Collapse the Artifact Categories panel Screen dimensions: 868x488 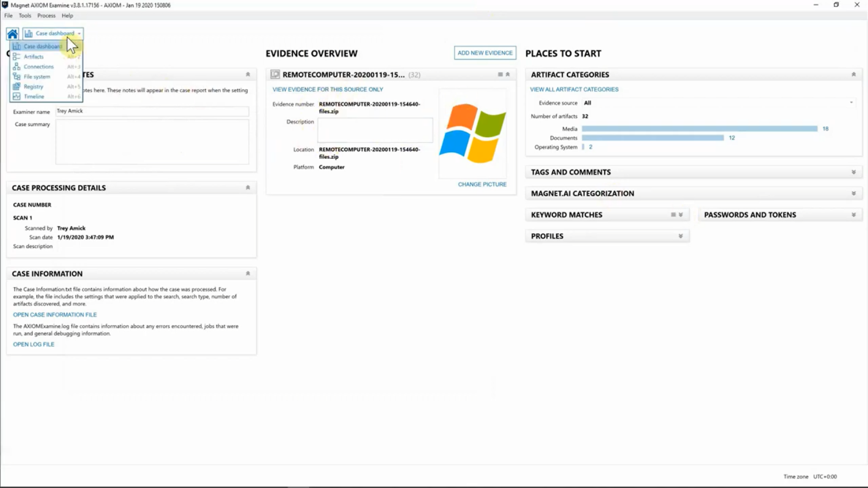click(853, 75)
